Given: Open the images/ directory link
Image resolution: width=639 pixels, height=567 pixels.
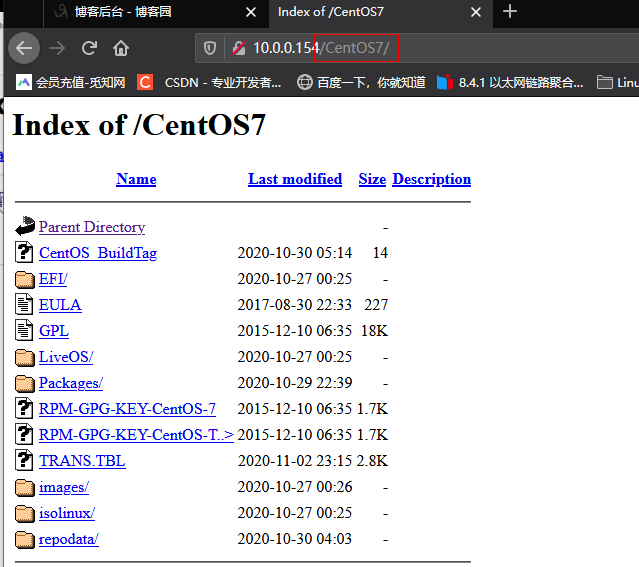Looking at the screenshot, I should pos(64,487).
